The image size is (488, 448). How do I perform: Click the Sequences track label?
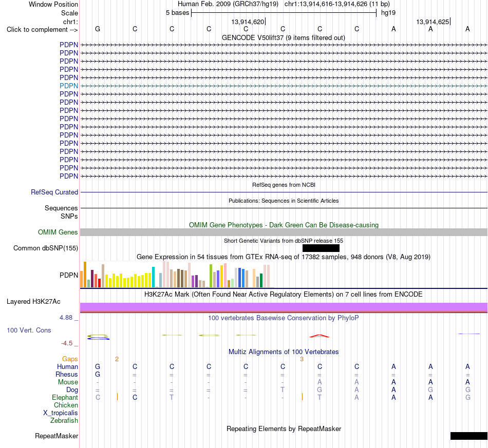61,208
